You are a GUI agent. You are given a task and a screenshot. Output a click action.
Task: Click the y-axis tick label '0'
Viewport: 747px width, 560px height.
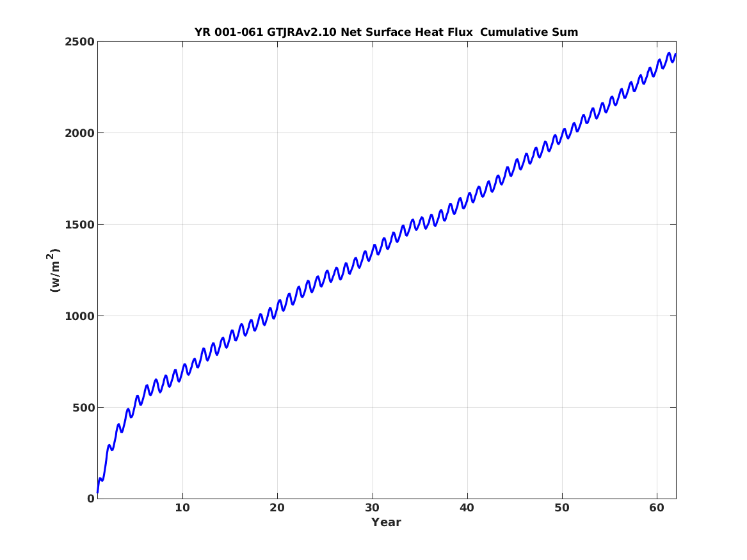tap(91, 499)
